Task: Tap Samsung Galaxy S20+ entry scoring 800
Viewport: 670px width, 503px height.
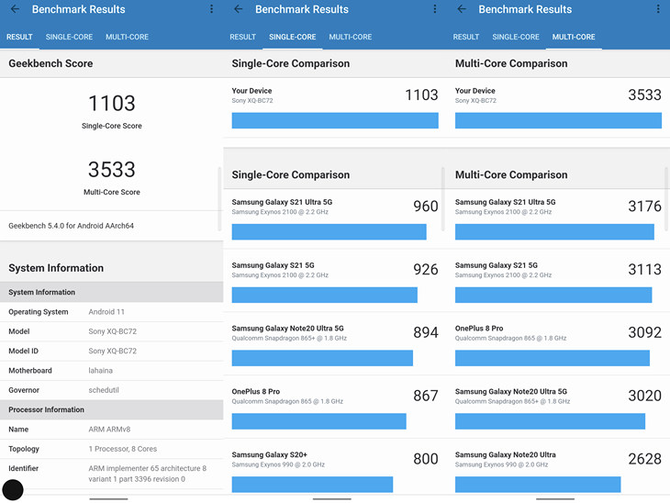Action: [334, 468]
